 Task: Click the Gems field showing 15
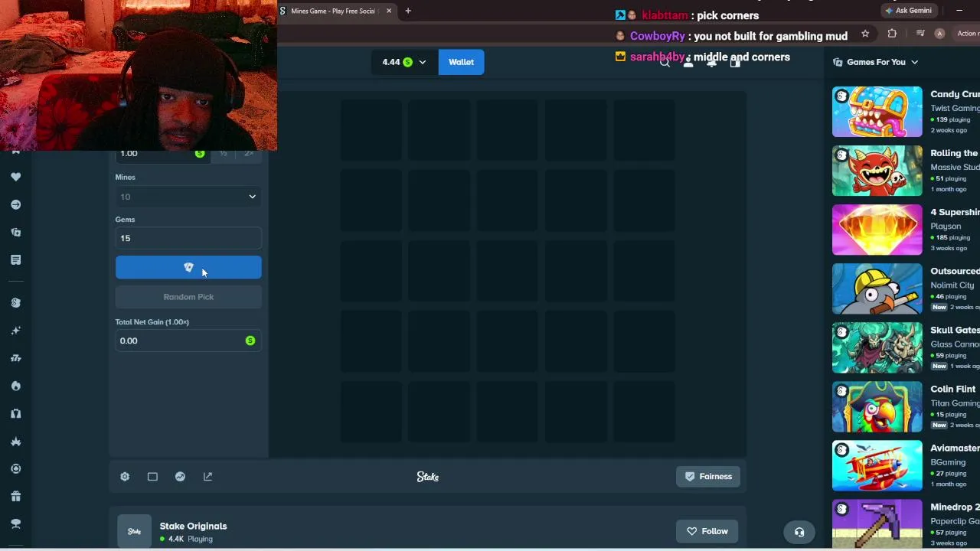tap(188, 238)
